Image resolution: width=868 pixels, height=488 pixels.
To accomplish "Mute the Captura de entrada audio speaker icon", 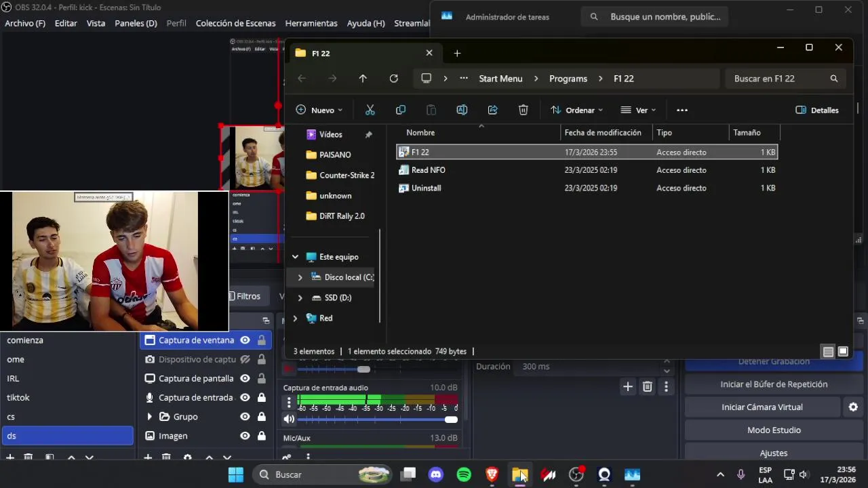I will point(289,420).
